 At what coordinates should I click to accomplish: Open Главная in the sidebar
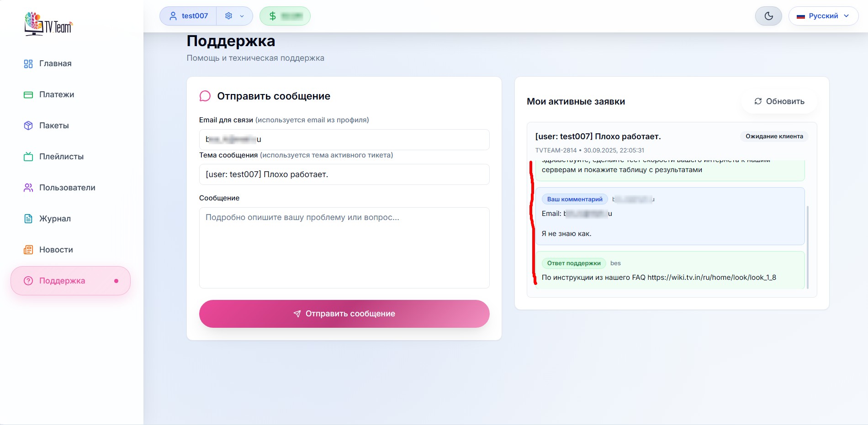tap(55, 63)
